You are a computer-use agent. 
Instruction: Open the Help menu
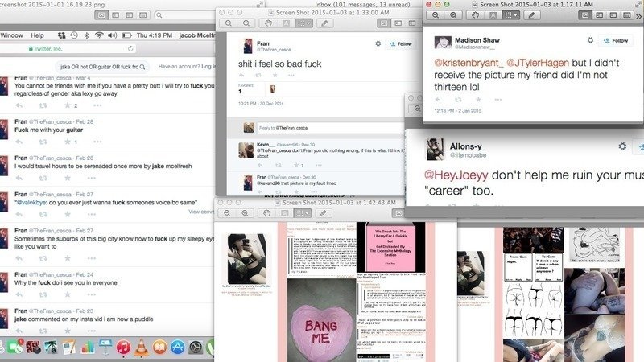click(38, 35)
